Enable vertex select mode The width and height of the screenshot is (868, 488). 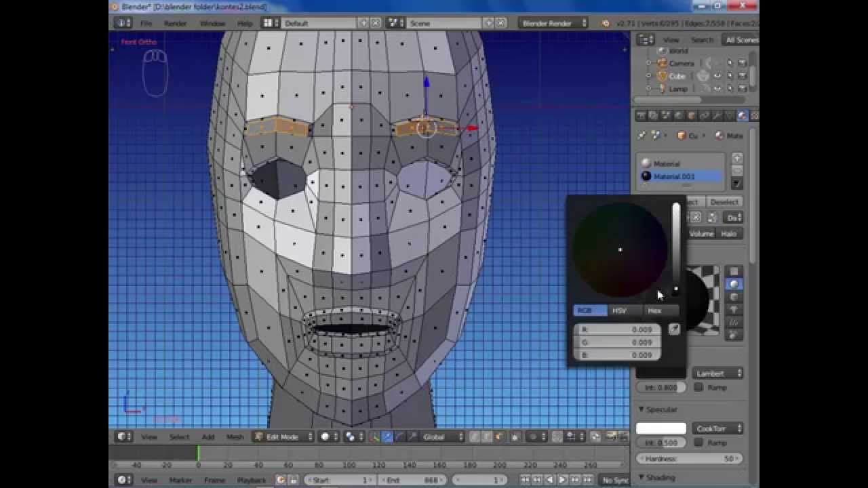coord(475,437)
